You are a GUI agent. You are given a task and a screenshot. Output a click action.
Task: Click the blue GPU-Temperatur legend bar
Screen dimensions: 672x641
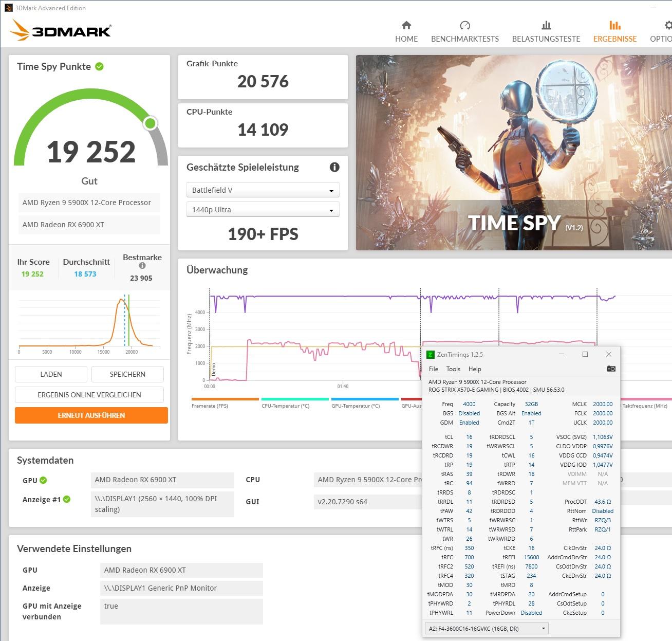(365, 399)
